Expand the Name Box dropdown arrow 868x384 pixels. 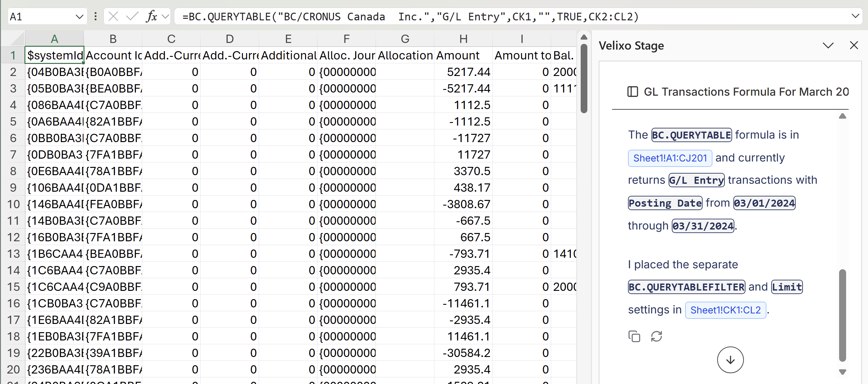coord(79,17)
